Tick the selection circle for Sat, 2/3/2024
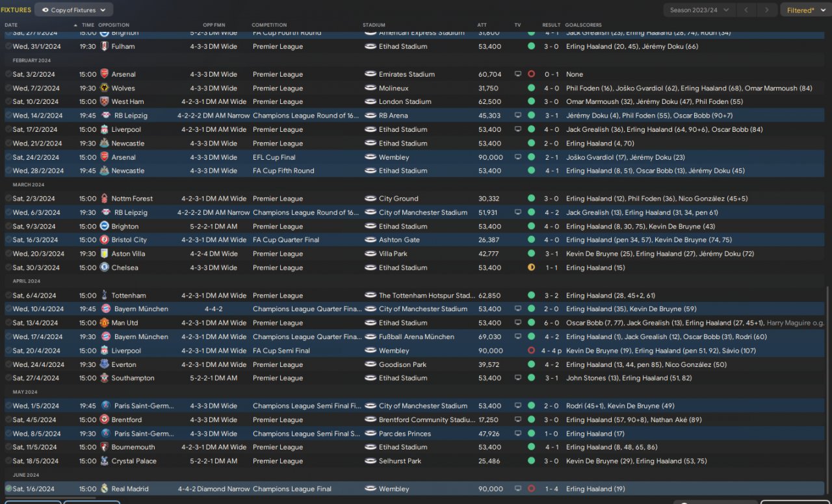The height and width of the screenshot is (504, 832). (x=8, y=199)
